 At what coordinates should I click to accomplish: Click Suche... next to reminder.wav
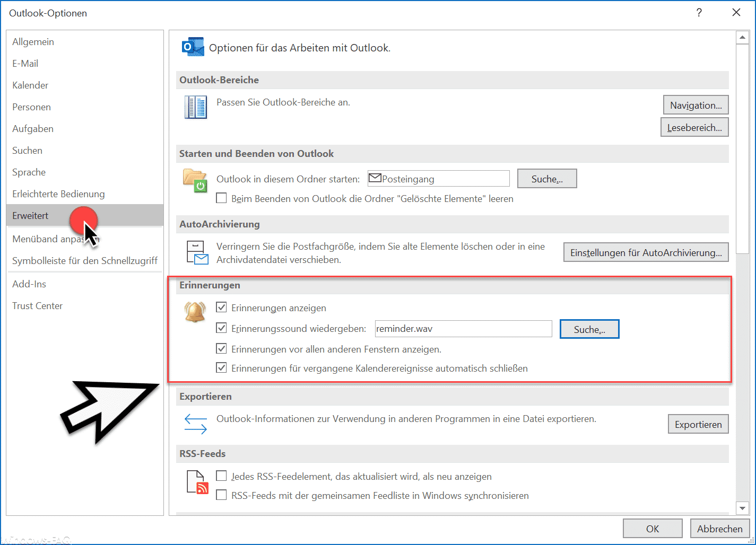589,329
